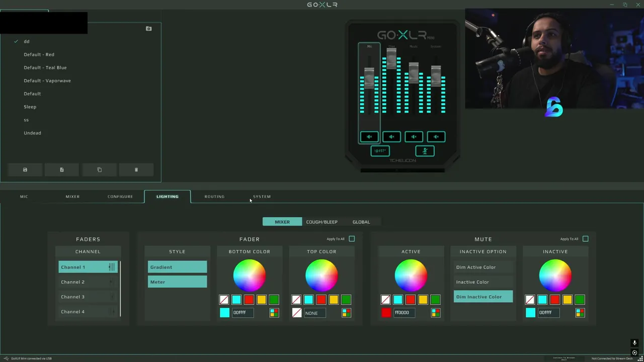Enable Fader Apply To All checkbox

click(x=352, y=239)
